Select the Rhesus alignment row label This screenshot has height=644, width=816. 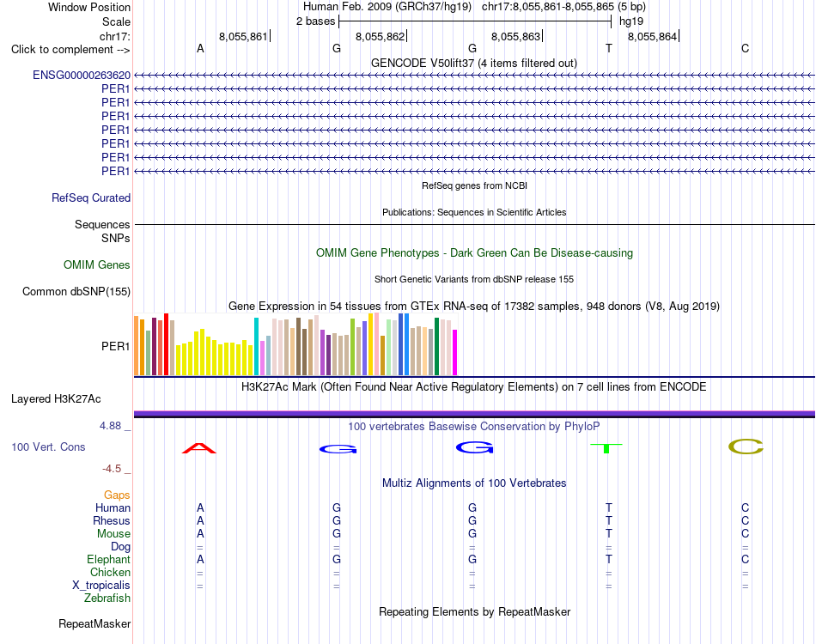tap(112, 520)
